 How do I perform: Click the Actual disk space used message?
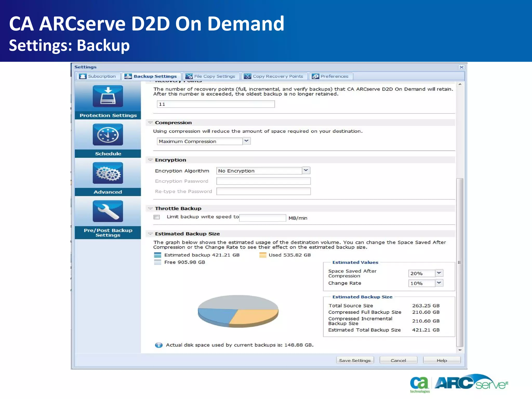coord(240,345)
